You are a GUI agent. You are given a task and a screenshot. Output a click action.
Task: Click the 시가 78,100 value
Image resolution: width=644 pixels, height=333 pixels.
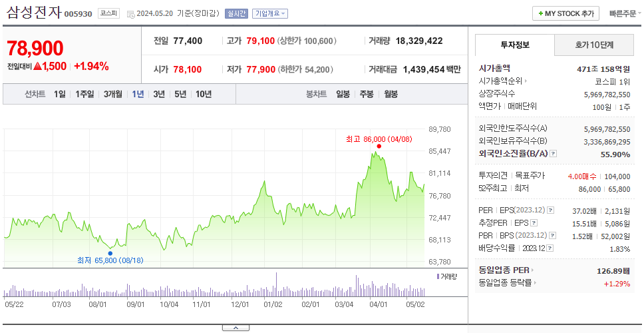[x=188, y=69]
